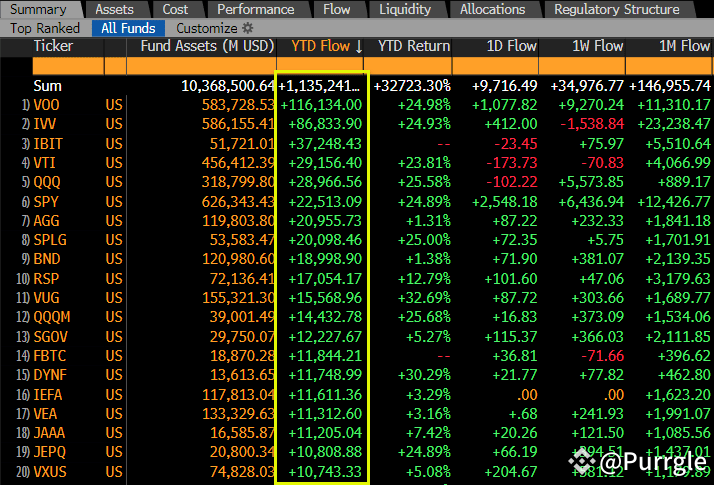This screenshot has height=485, width=714.
Task: Open the Allocations tab
Action: coord(492,9)
